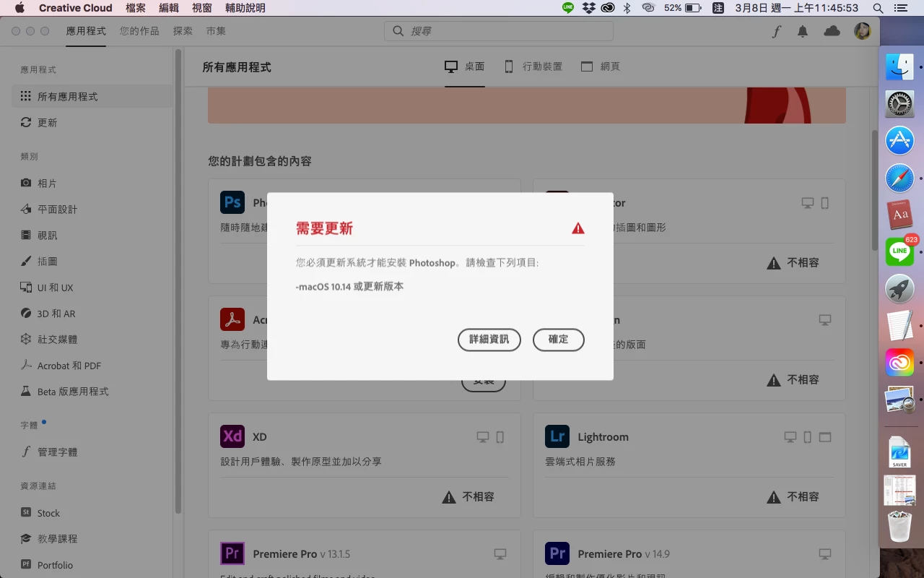Open the fonts icon in top bar

pyautogui.click(x=776, y=31)
